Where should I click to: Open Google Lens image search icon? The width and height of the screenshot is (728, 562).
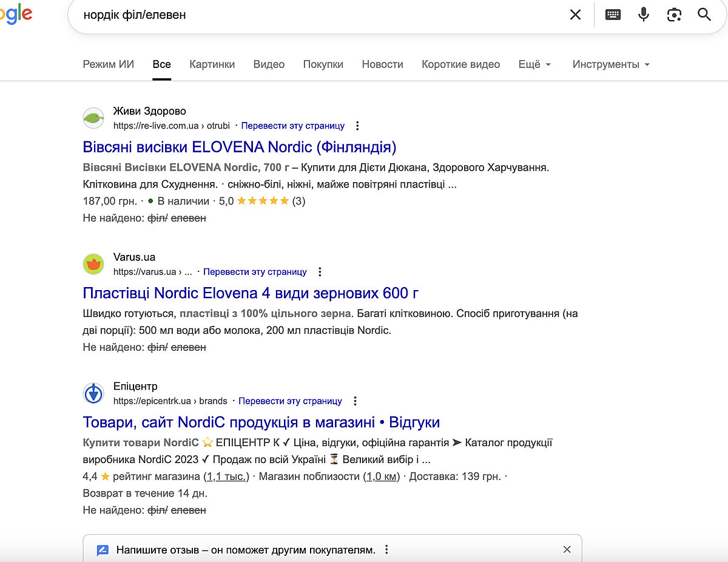coord(674,15)
